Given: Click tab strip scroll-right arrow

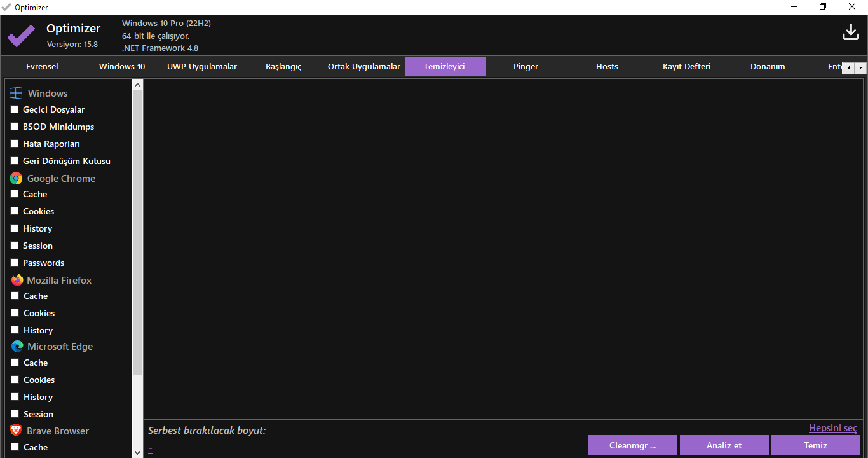Looking at the screenshot, I should click(x=861, y=67).
